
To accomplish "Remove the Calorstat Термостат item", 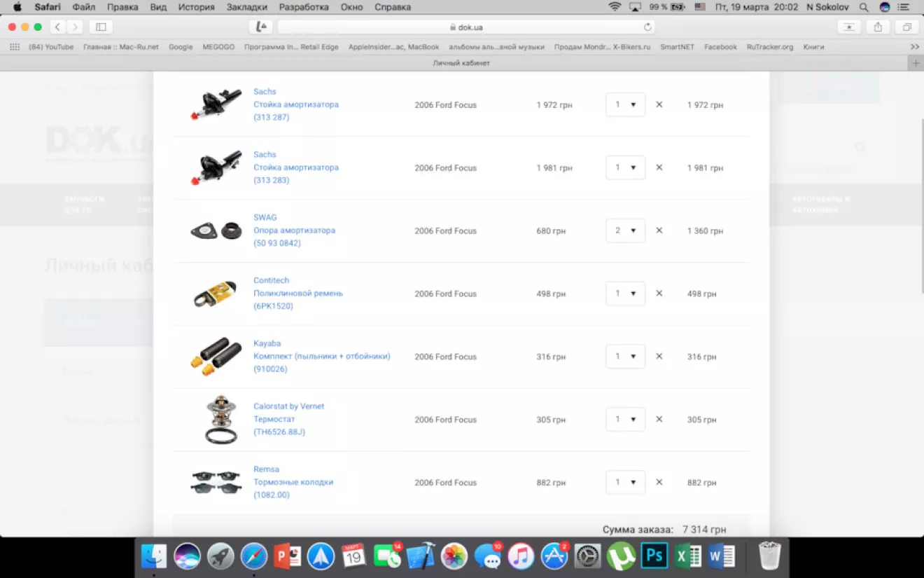I will (x=659, y=420).
